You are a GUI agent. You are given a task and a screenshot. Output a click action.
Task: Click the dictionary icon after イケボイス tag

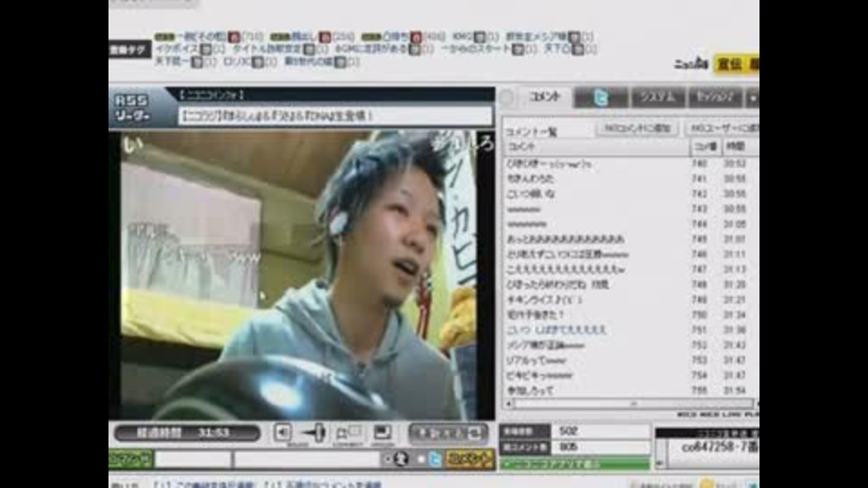point(206,50)
